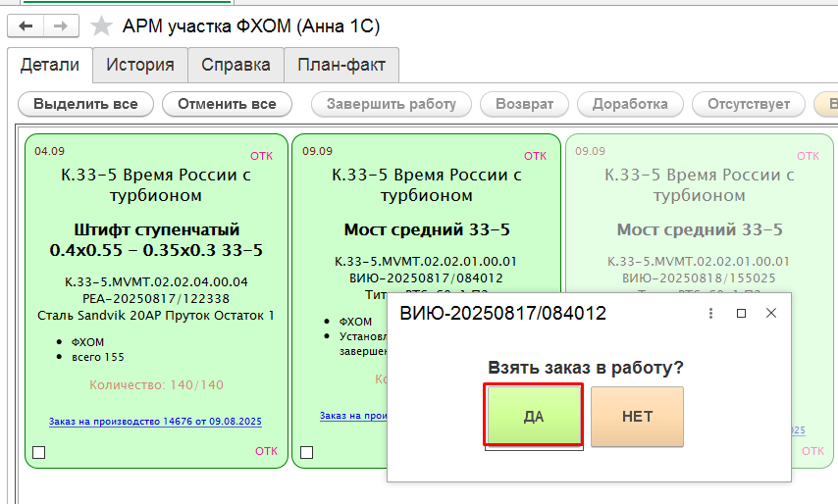Viewport: 838px width, 504px height.
Task: Decline the order with НЕТ button
Action: [637, 416]
